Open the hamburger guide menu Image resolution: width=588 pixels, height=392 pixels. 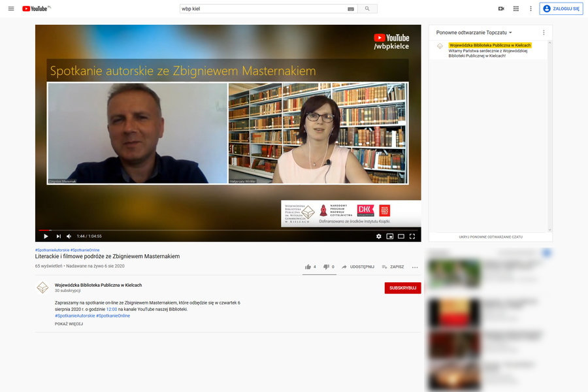pyautogui.click(x=10, y=8)
